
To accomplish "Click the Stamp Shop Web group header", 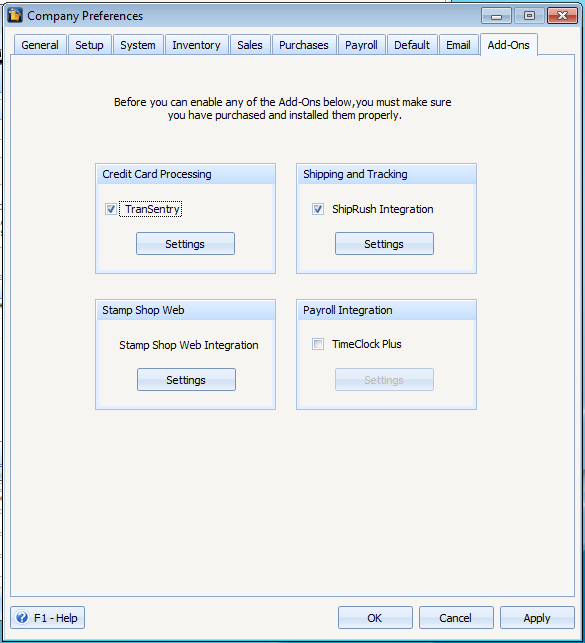I will (185, 310).
